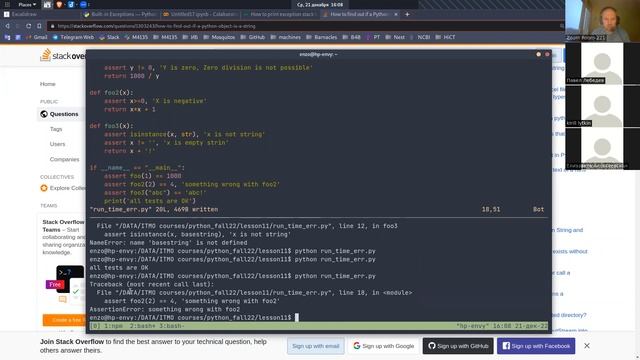The height and width of the screenshot is (360, 640).
Task: Open the clock showing 16:08 in top panel
Action: (320, 4)
